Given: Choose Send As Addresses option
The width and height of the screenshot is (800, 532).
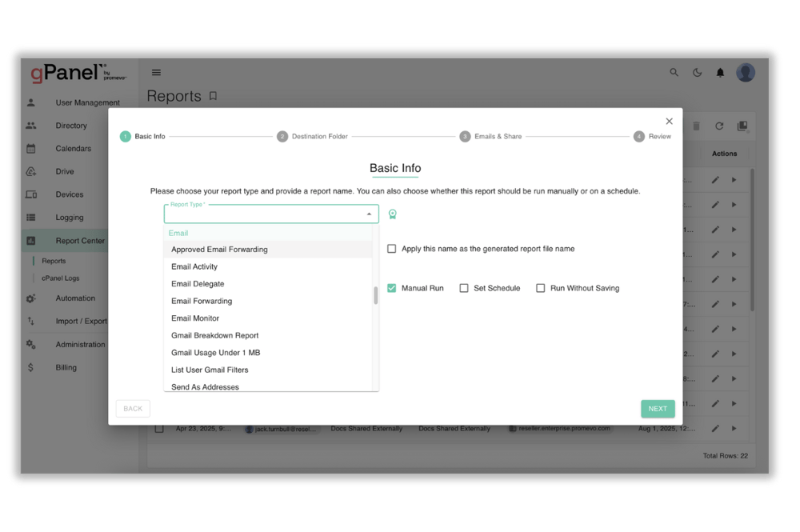Looking at the screenshot, I should [268, 386].
